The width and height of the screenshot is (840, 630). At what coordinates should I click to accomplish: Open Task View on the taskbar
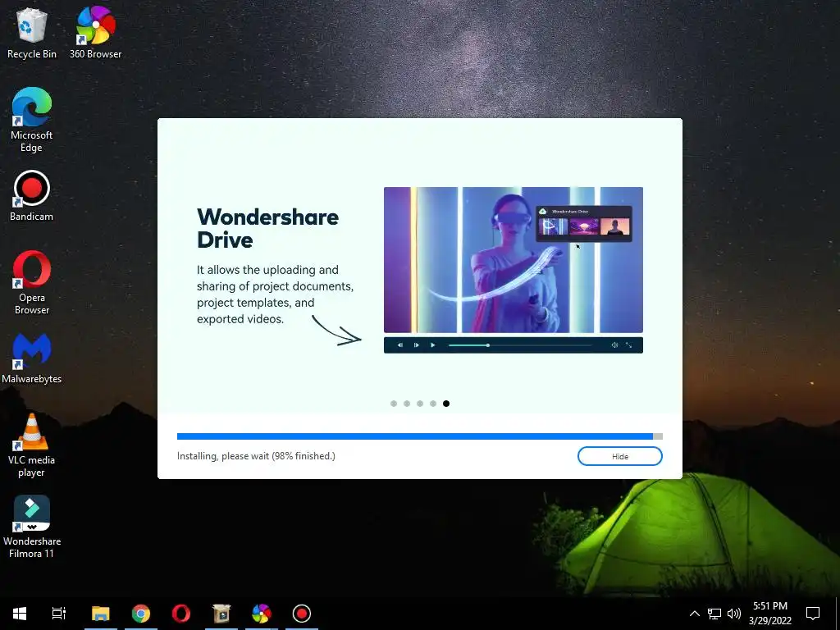point(59,614)
